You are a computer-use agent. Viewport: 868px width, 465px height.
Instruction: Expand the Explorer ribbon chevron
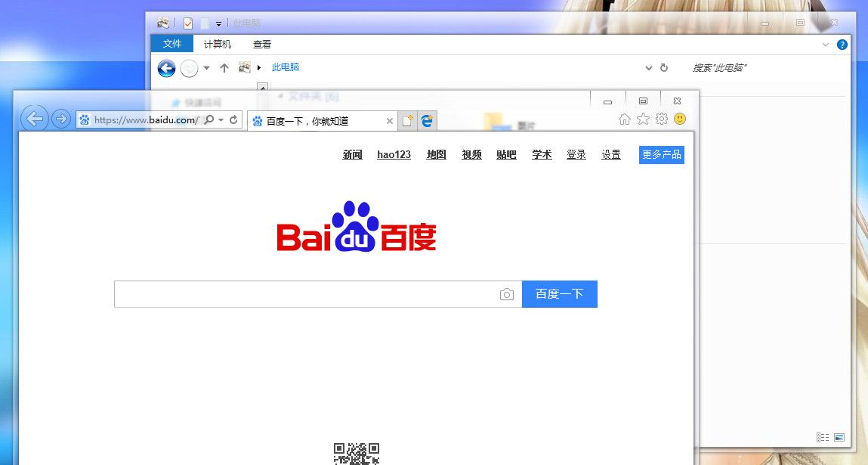tap(826, 45)
